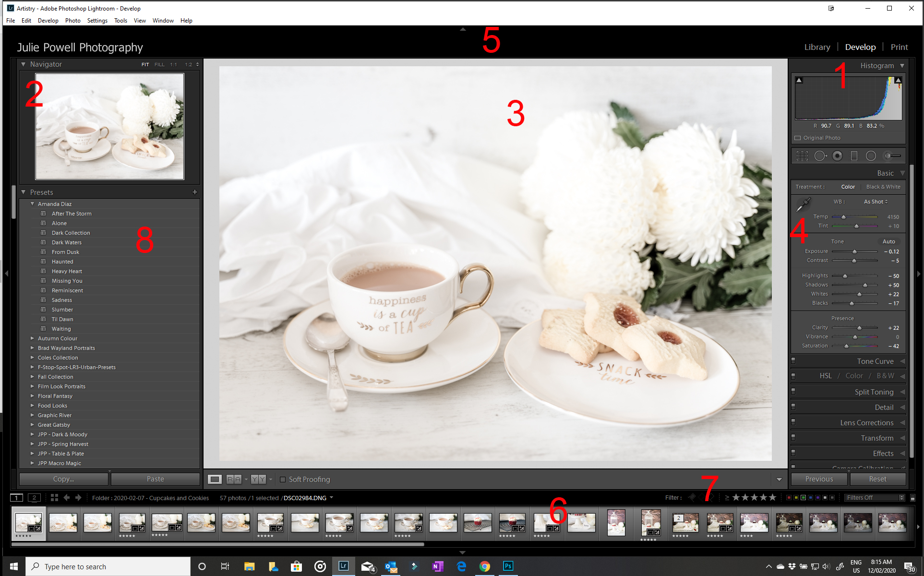This screenshot has width=924, height=576.
Task: Toggle the Lens Corrections panel switch
Action: pos(793,421)
